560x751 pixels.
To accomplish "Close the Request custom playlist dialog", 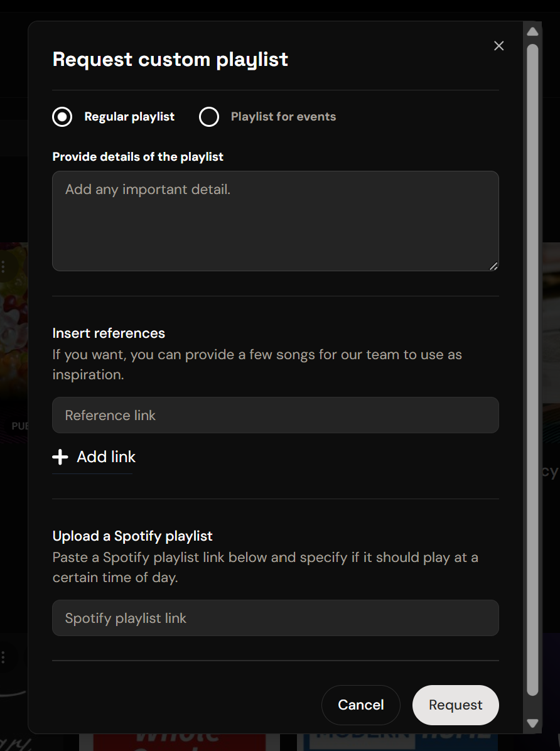I will tap(498, 45).
